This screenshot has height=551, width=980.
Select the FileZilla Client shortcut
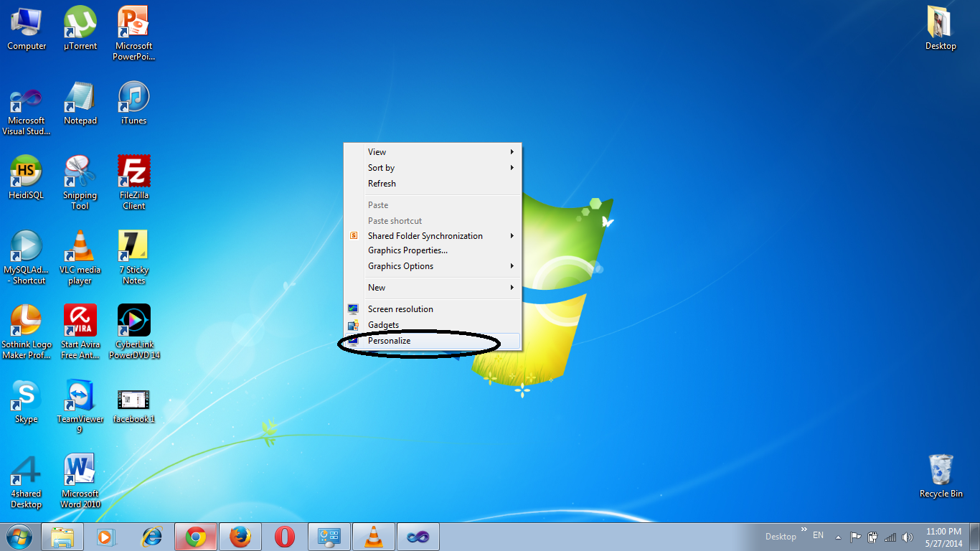coord(134,183)
